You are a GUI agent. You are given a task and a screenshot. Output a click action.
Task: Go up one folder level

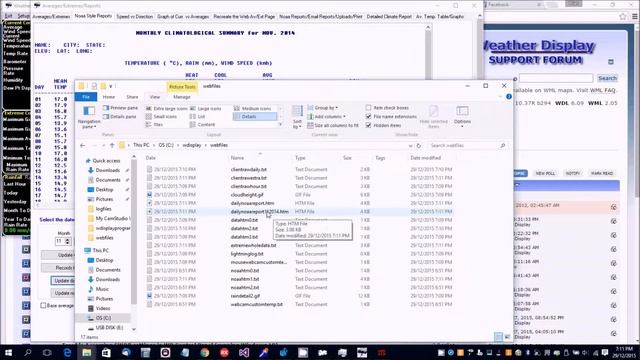[112, 145]
